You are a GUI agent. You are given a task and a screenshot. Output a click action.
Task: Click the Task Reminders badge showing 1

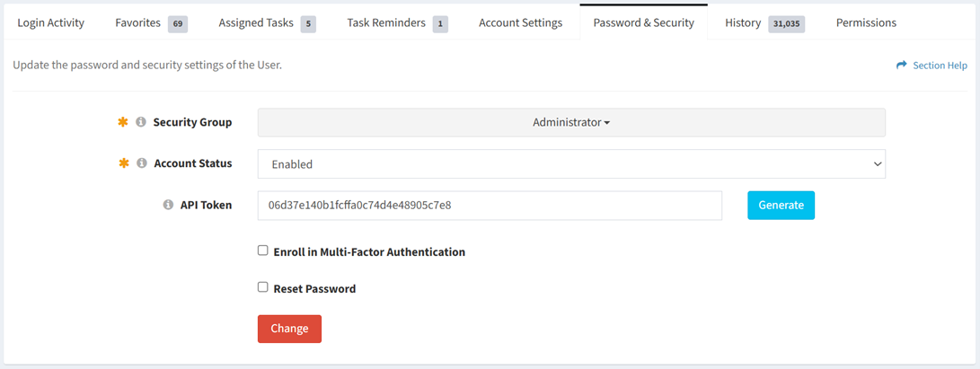[x=441, y=23]
